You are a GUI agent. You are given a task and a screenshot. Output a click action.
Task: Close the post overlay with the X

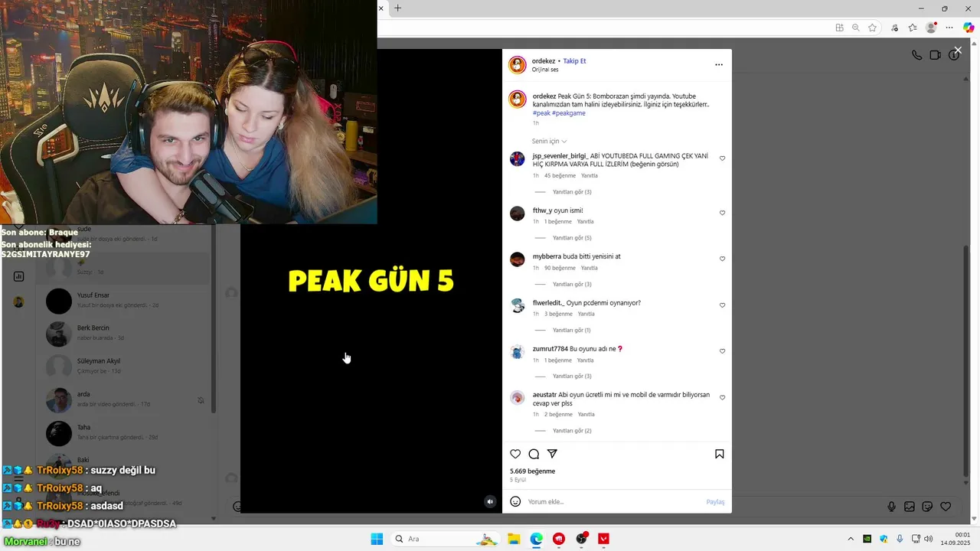coord(958,51)
